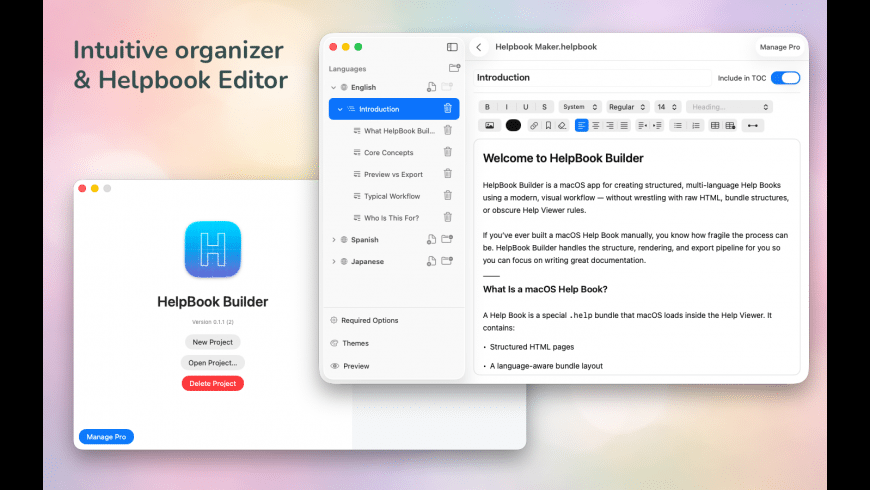The image size is (870, 490).
Task: Add a new language folder beside Languages
Action: (454, 68)
